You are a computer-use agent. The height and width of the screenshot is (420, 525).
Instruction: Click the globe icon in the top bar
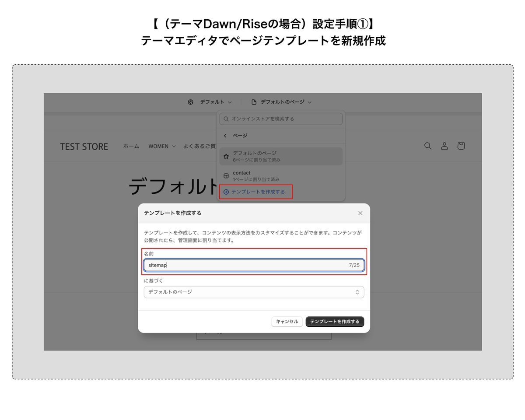tap(190, 102)
